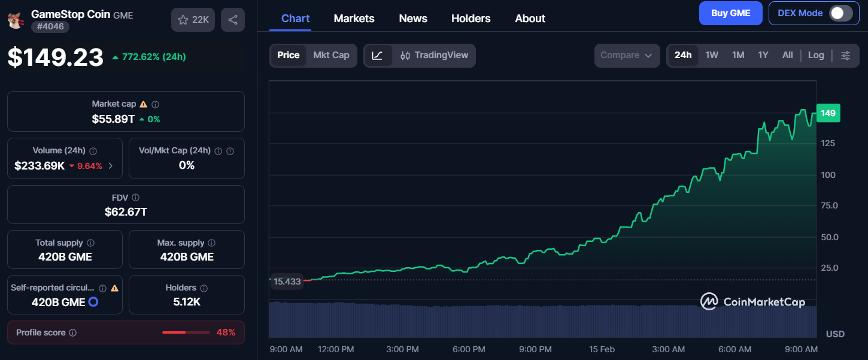Open the share icon button
Screen dimensions: 868x360
(x=232, y=20)
